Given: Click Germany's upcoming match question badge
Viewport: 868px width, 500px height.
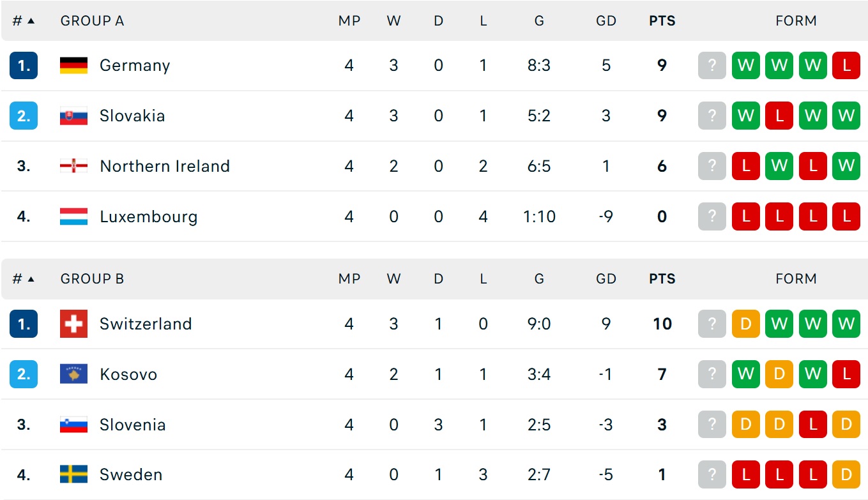Looking at the screenshot, I should [x=712, y=65].
